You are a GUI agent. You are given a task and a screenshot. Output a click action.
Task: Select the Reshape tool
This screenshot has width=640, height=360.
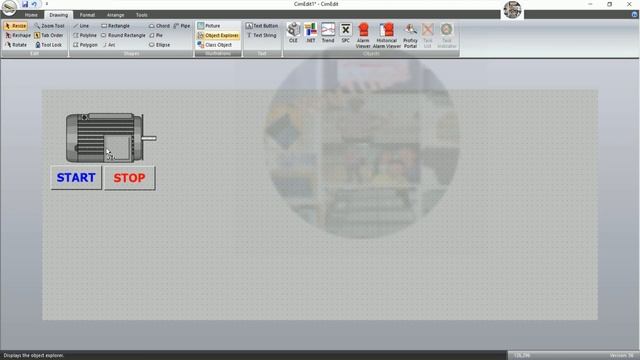click(18, 36)
